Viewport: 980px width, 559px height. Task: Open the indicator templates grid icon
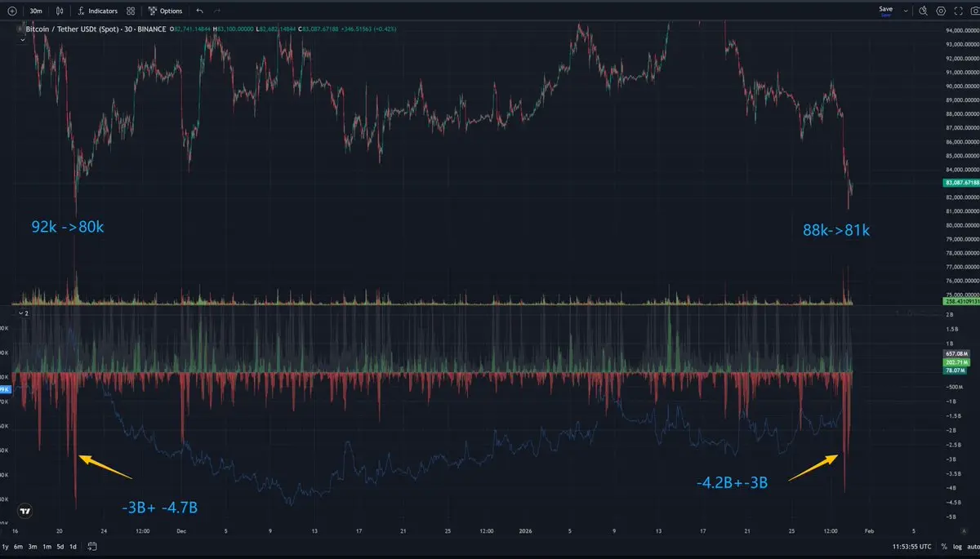[x=131, y=11]
